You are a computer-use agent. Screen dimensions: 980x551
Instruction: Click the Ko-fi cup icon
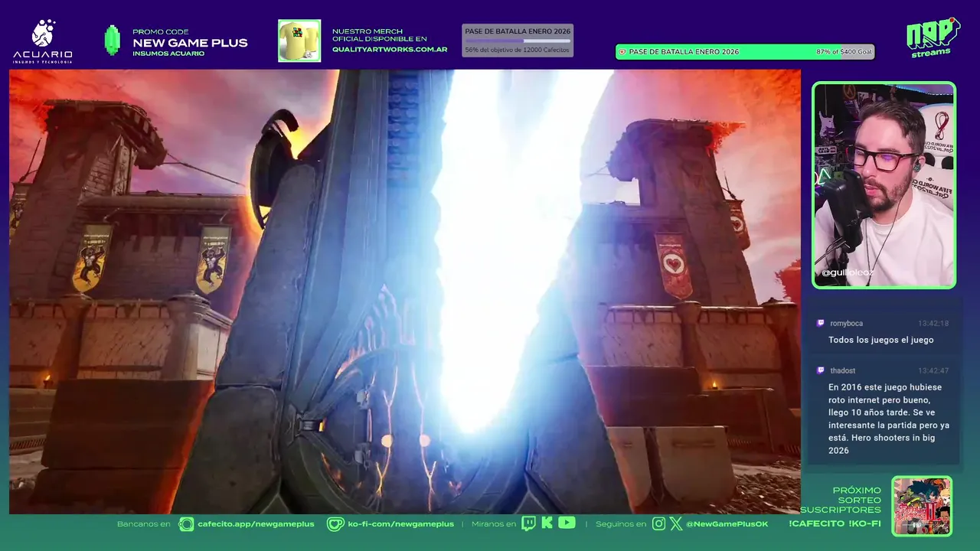[335, 523]
